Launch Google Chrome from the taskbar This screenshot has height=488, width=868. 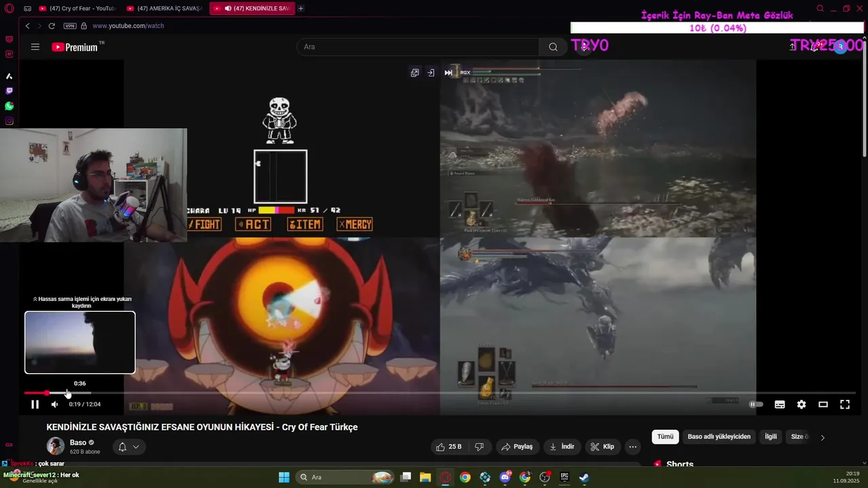(x=465, y=477)
